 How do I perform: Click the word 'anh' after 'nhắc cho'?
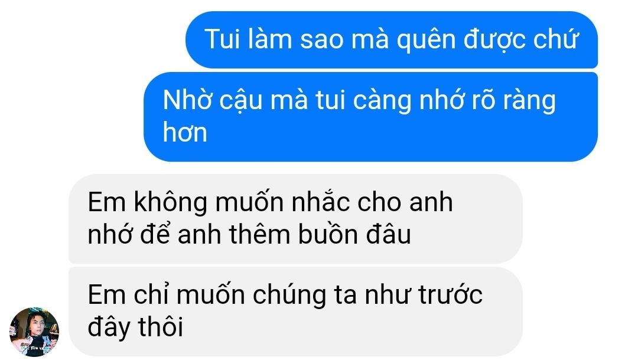coord(431,202)
